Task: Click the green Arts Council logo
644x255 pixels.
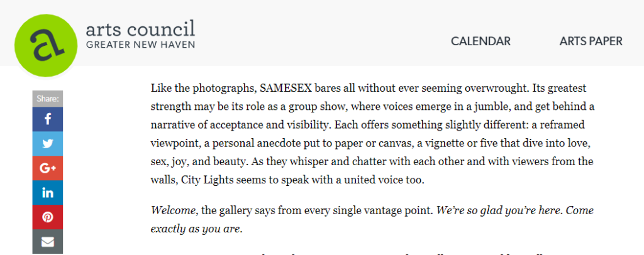Action: tap(46, 45)
